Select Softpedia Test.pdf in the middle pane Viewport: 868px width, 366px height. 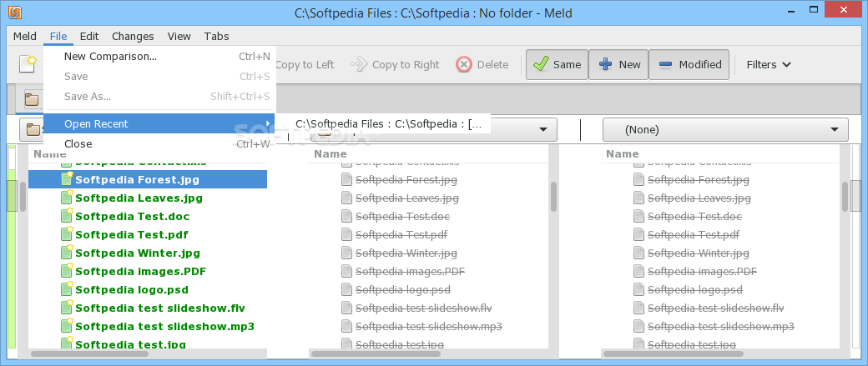point(401,234)
